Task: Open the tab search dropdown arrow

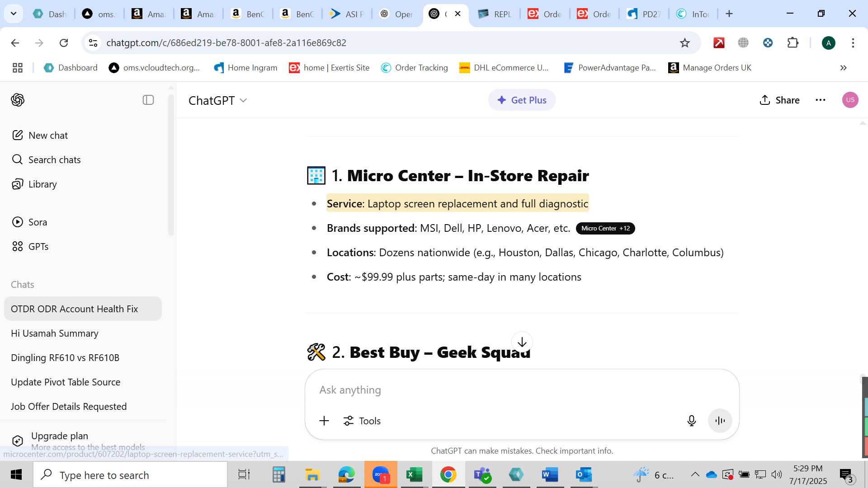Action: [14, 14]
